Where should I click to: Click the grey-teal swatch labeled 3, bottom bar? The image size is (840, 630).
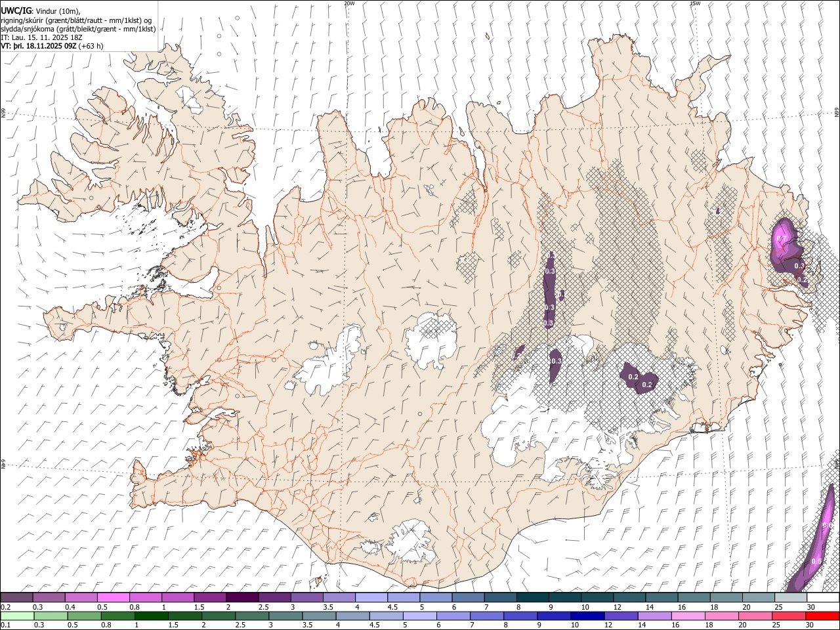coord(285,616)
